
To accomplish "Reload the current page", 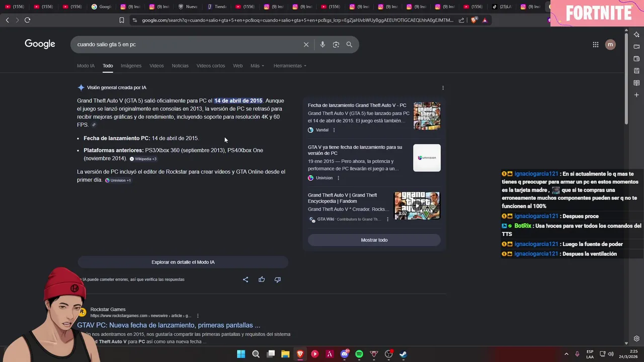I will [x=27, y=20].
